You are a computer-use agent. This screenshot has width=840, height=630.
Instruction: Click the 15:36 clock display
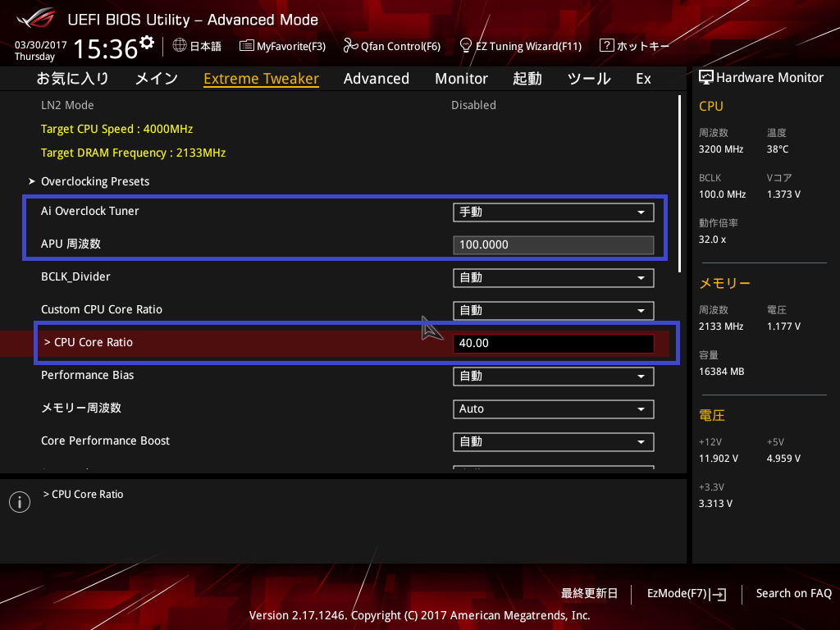pos(106,49)
